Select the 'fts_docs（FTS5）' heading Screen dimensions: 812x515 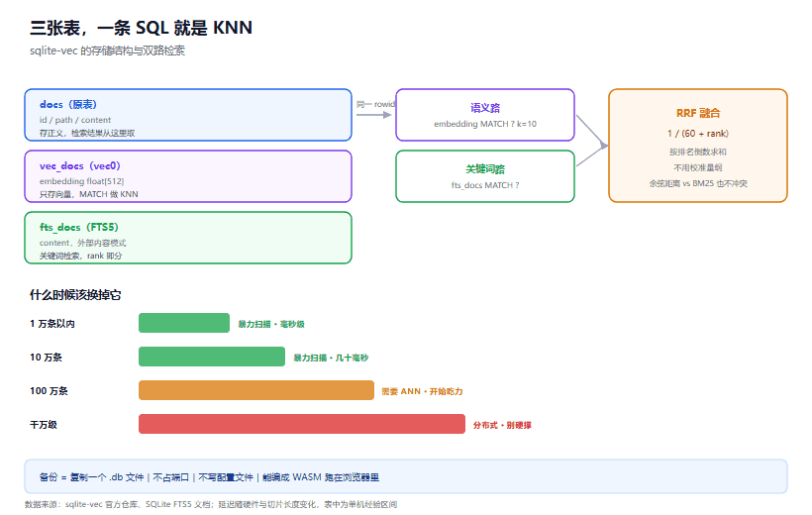click(x=78, y=227)
